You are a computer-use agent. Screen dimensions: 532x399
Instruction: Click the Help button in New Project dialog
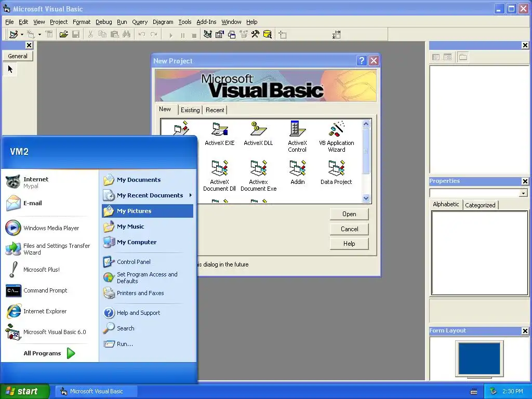click(349, 244)
